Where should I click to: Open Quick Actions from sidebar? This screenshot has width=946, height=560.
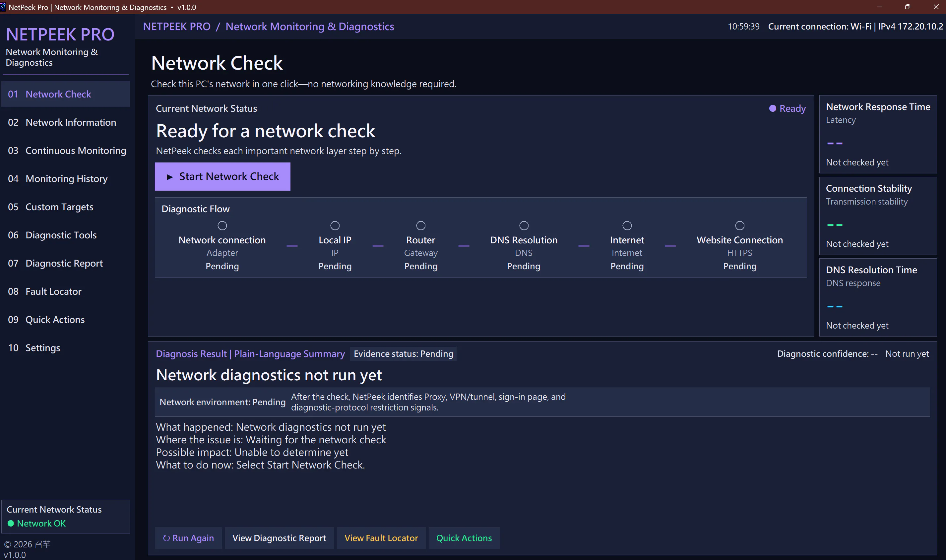(66, 319)
